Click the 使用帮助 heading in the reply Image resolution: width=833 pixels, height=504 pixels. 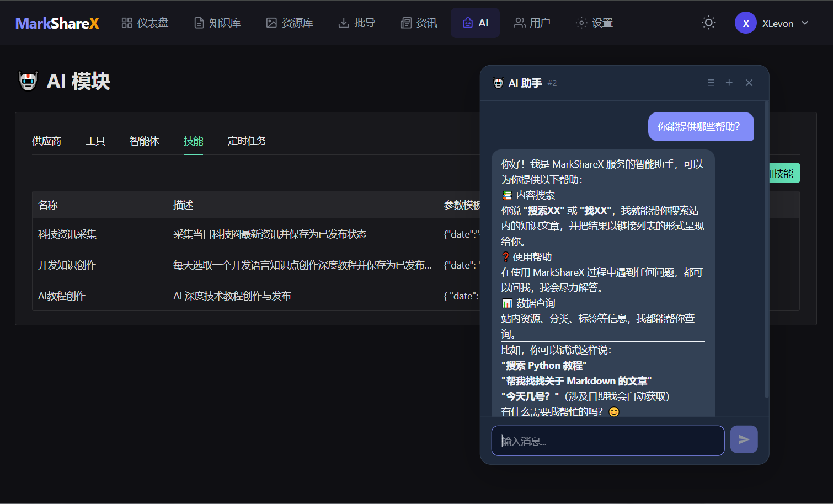point(527,257)
